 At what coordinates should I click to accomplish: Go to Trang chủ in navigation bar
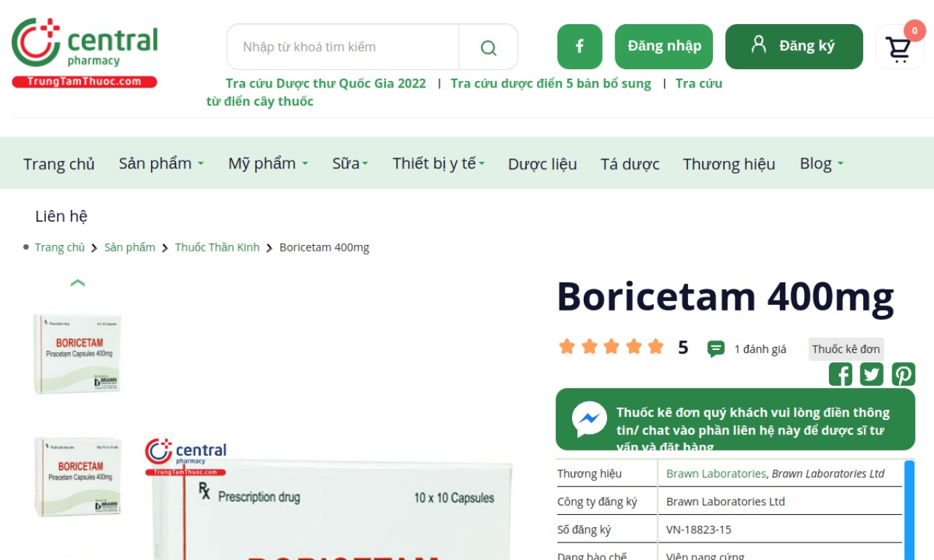tap(59, 164)
